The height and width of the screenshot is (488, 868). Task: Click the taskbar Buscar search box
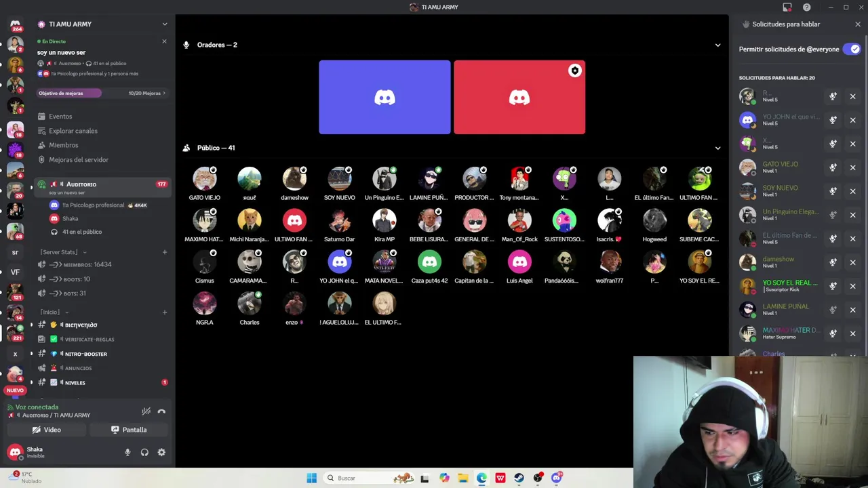368,478
